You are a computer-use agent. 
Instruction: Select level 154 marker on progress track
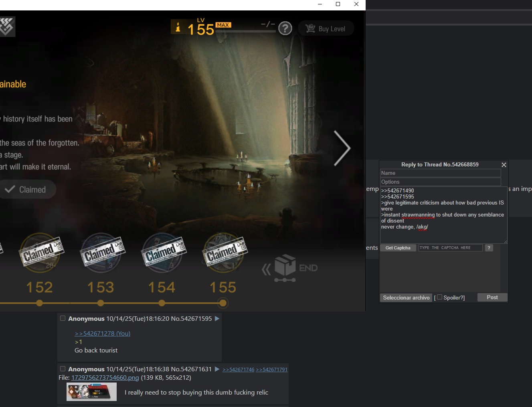click(x=162, y=303)
